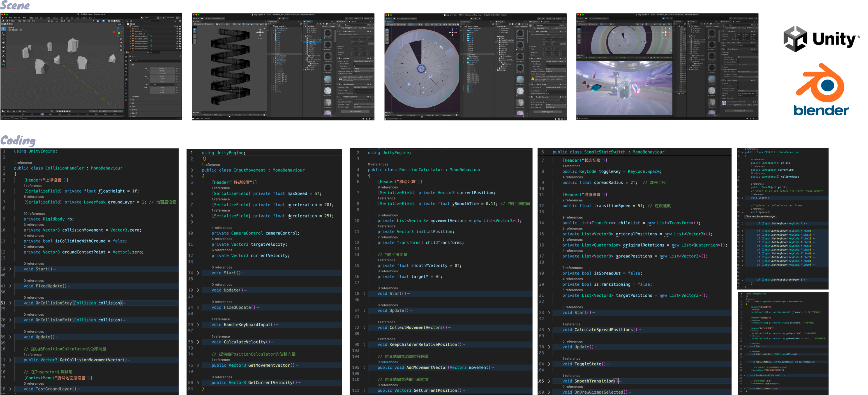The width and height of the screenshot is (868, 395).
Task: Uncheck the Mesh Renderer component checkbox
Action: [x=726, y=49]
